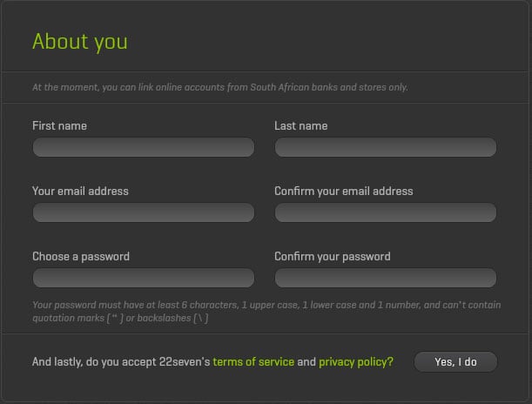
Task: Click the South African banks notice text
Action: 219,87
